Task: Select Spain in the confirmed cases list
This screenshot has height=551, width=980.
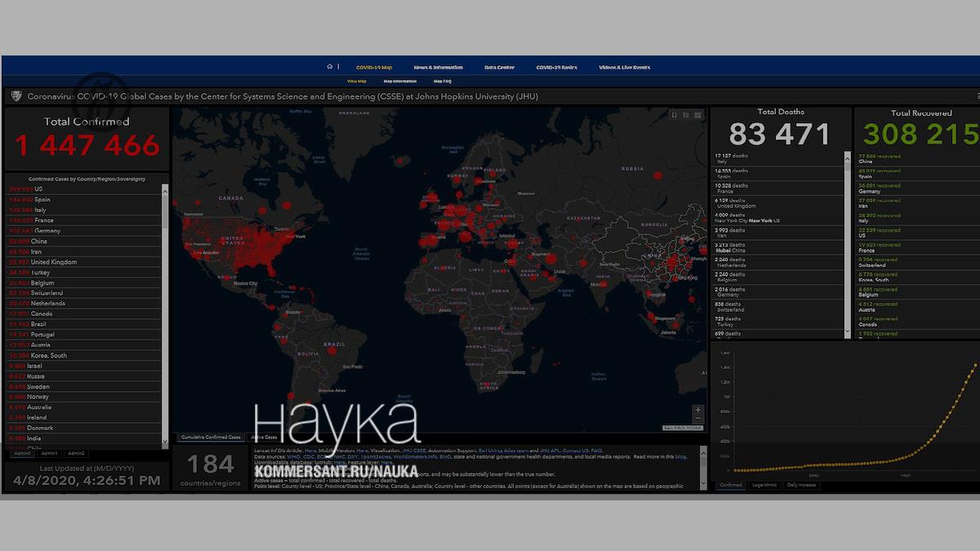Action: (42, 199)
